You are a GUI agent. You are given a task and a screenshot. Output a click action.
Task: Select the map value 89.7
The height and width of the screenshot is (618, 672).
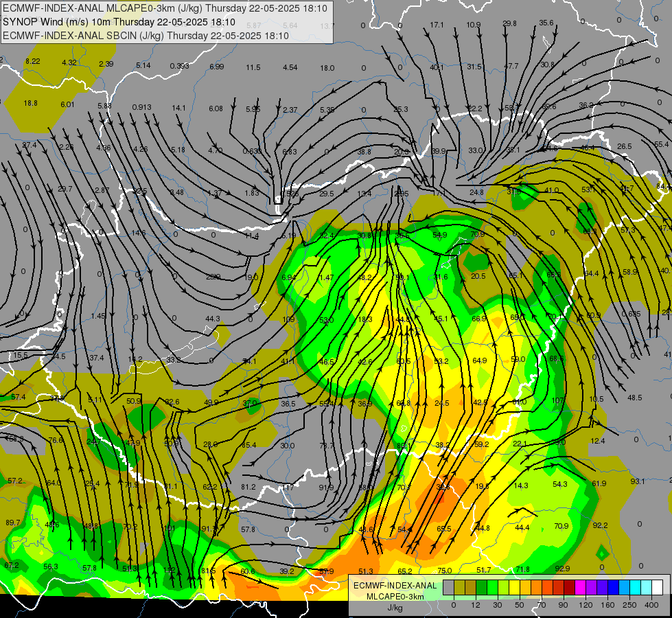point(13,523)
